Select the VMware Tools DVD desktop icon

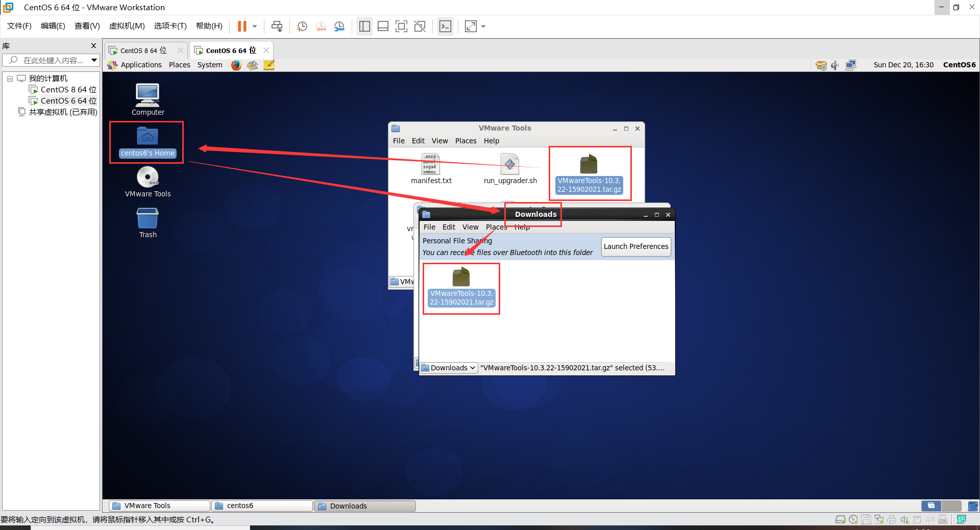(148, 182)
